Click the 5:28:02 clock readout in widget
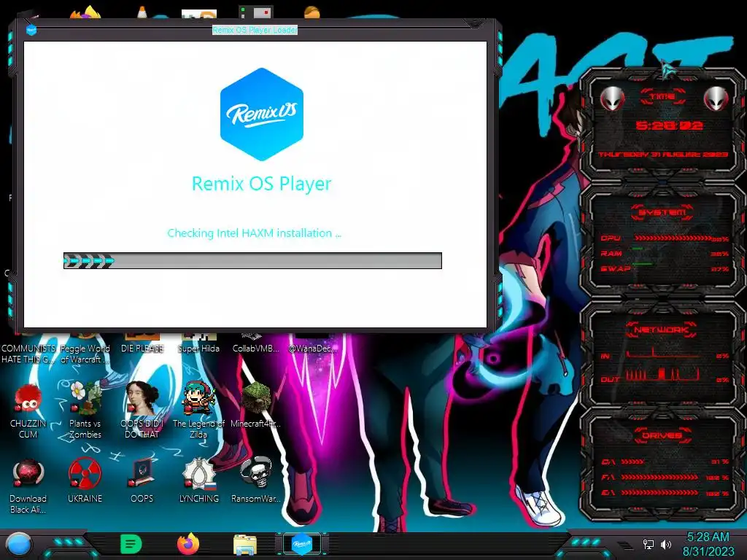This screenshot has height=560, width=747. click(x=670, y=125)
